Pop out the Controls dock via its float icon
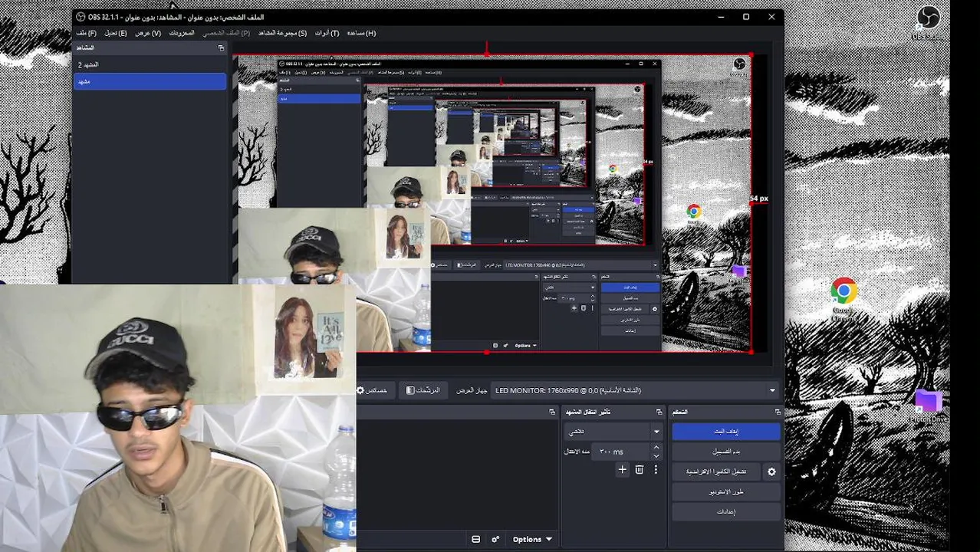The height and width of the screenshot is (552, 980). 777,412
